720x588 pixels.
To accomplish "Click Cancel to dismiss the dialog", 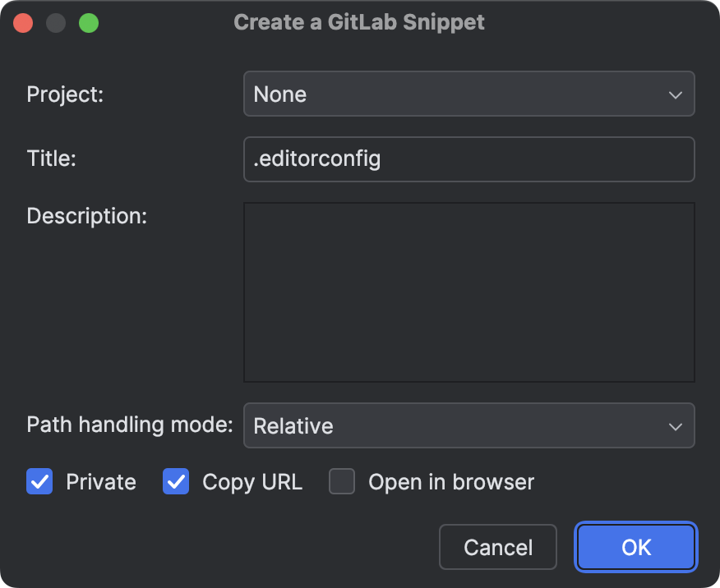I will point(497,546).
